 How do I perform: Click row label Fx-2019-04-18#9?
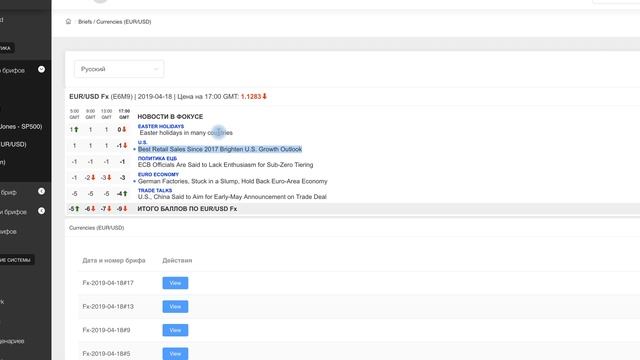[106, 330]
